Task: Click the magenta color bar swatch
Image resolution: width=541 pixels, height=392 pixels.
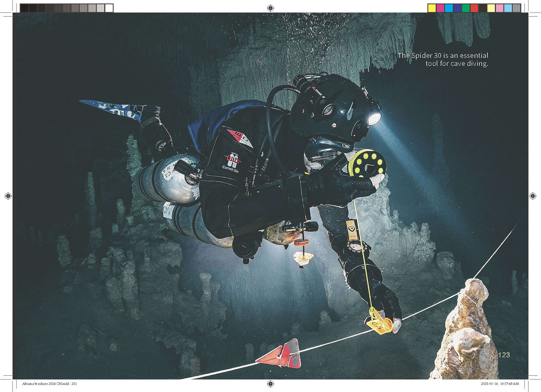Action: coord(440,8)
